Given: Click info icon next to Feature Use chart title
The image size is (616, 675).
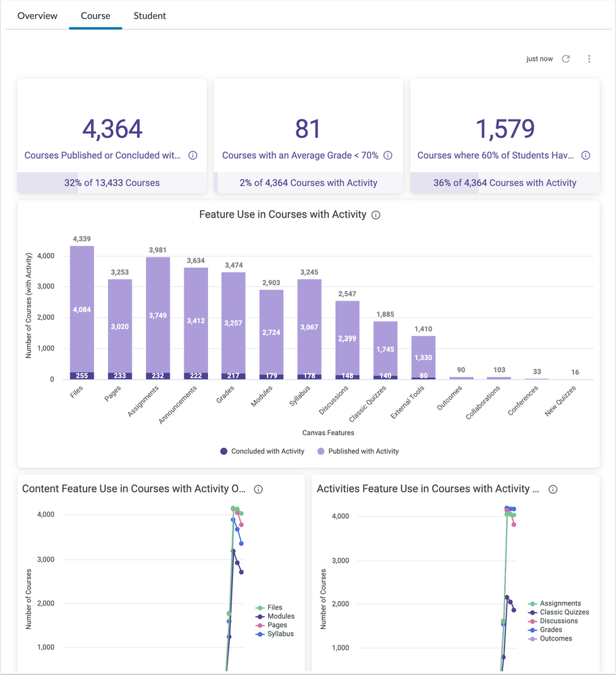Looking at the screenshot, I should pos(376,215).
